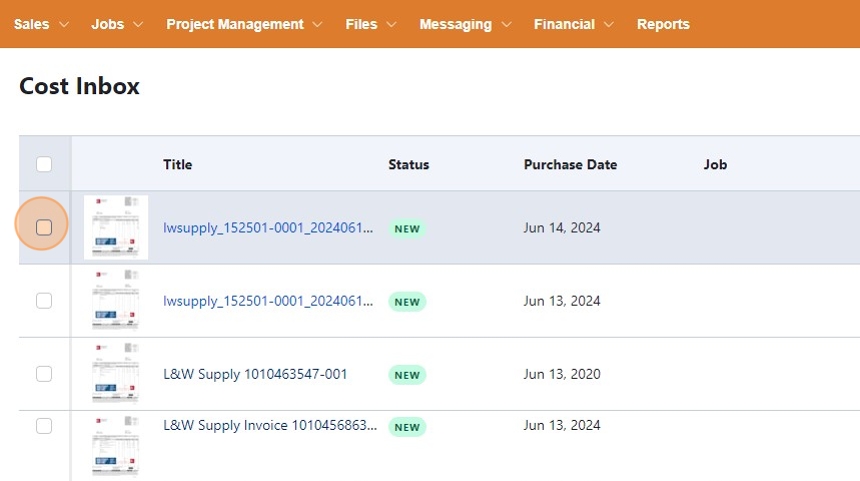
Task: Click the Title column header
Action: pos(177,164)
